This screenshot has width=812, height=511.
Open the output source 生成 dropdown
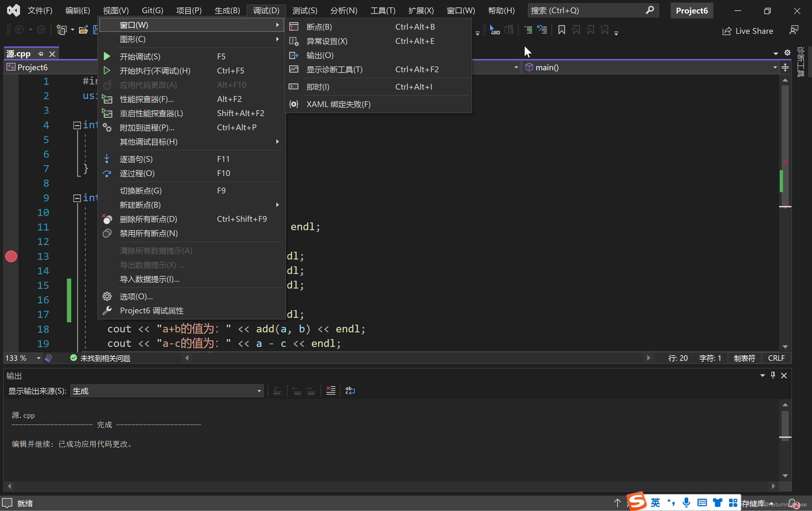(259, 391)
